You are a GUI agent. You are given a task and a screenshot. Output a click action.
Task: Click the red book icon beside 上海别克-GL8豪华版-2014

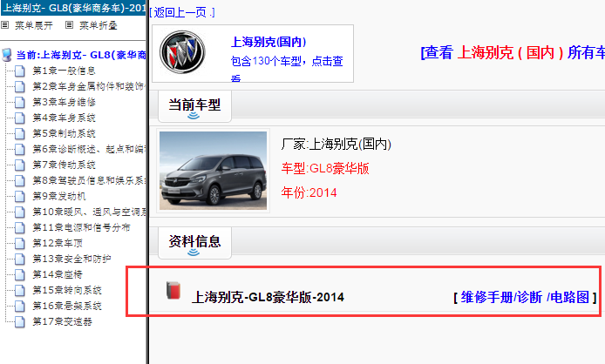click(173, 290)
